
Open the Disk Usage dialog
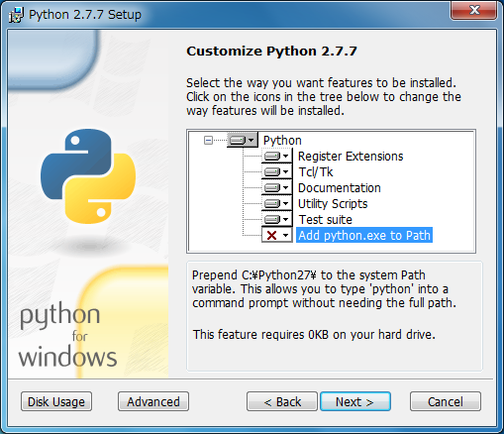56,401
